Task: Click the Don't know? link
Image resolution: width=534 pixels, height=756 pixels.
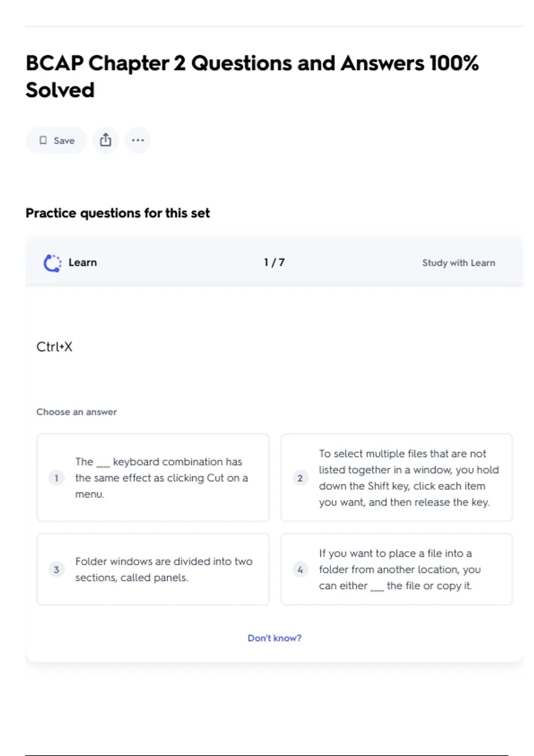Action: pyautogui.click(x=275, y=638)
